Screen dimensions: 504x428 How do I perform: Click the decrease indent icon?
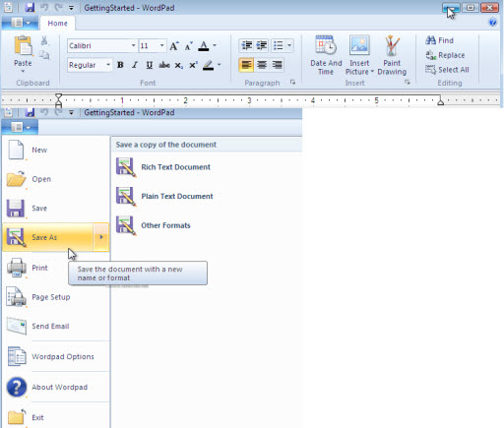tap(247, 45)
